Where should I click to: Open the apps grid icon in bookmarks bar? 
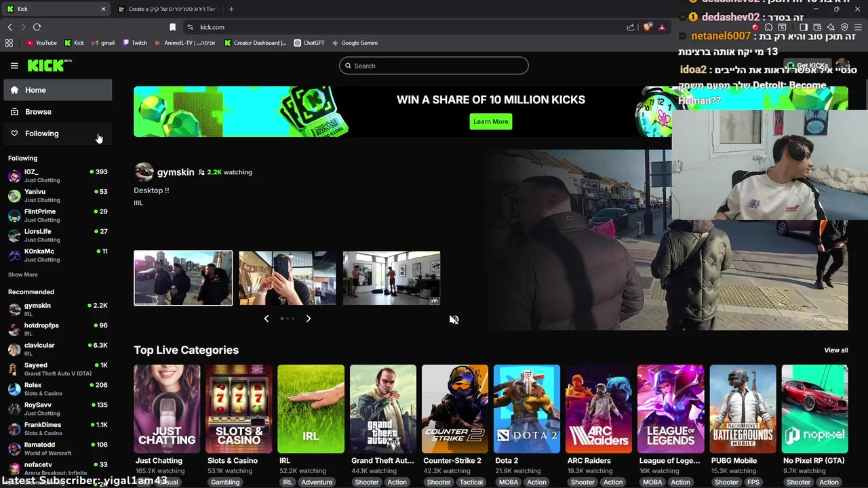(9, 43)
